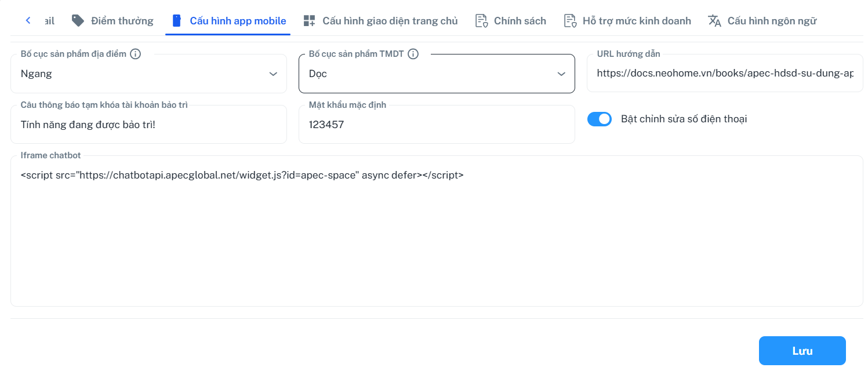Click the document shield icon beside Chính sách
This screenshot has width=868, height=382.
pyautogui.click(x=481, y=21)
